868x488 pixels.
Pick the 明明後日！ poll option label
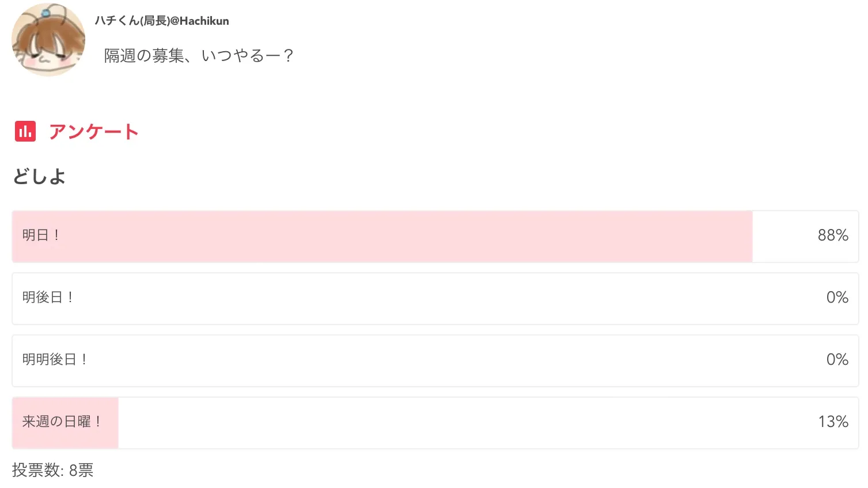tap(55, 360)
